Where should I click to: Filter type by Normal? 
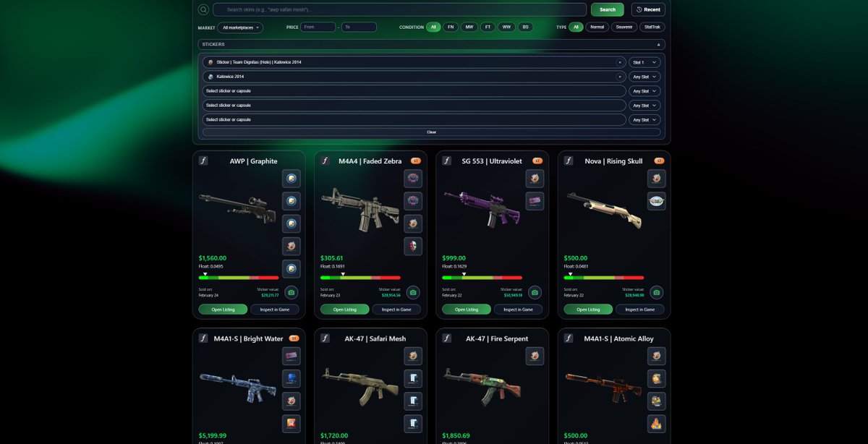597,27
